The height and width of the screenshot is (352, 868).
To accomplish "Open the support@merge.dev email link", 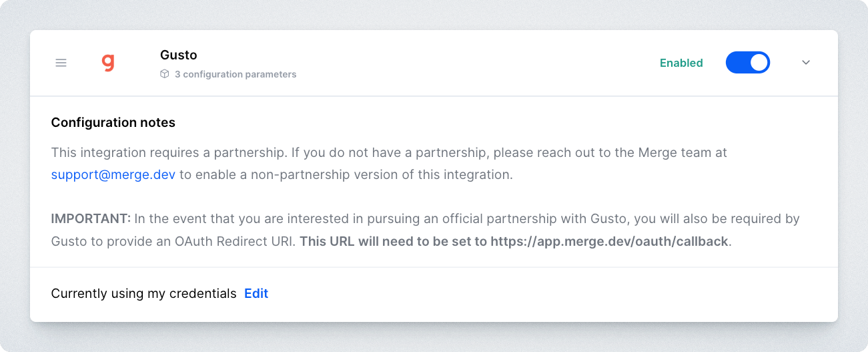I will click(x=113, y=175).
